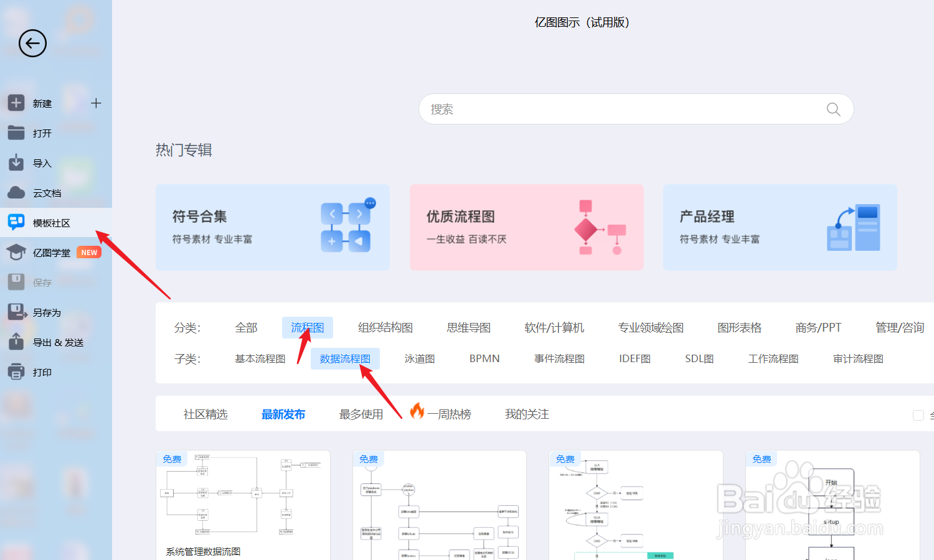Select the 软件/计算机 category
This screenshot has height=560, width=934.
click(x=554, y=327)
